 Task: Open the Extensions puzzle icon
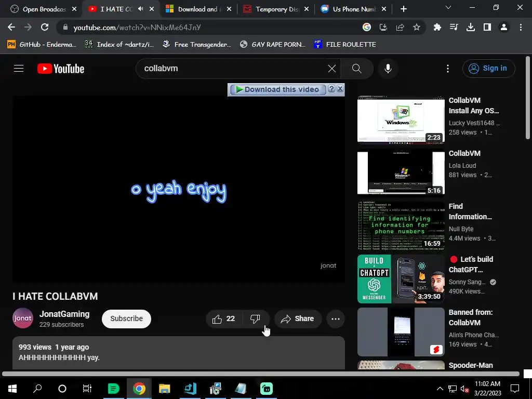tap(437, 27)
